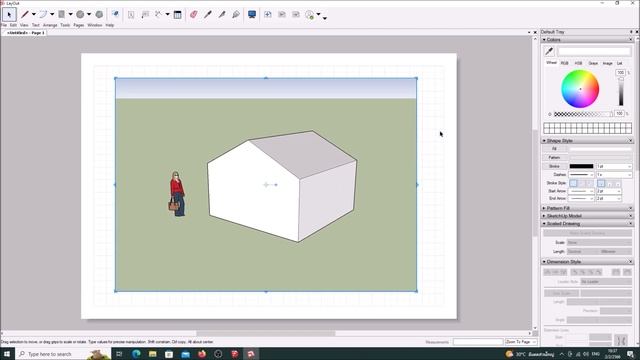Viewport: 640px width, 360px height.
Task: Open the Window menu
Action: coord(95,25)
